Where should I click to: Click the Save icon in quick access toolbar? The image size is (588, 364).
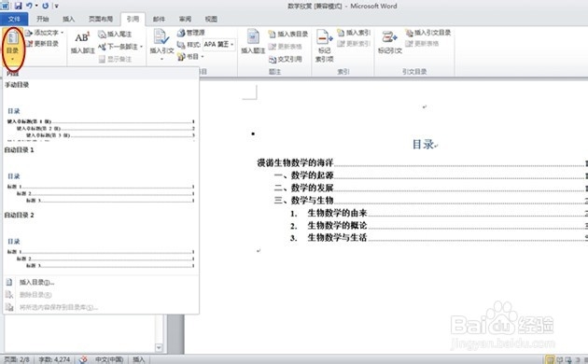pos(18,6)
